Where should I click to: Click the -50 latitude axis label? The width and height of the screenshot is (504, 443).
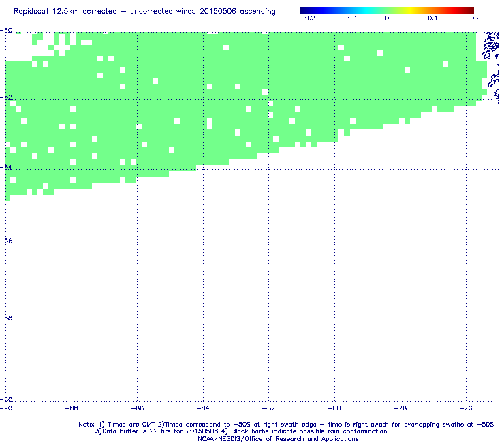coord(6,31)
